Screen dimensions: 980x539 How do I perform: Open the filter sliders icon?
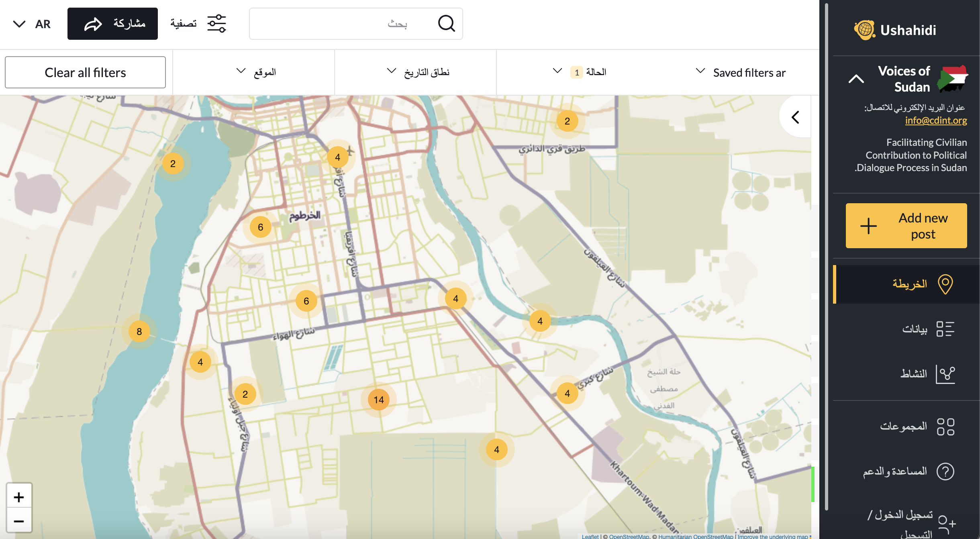click(x=216, y=24)
